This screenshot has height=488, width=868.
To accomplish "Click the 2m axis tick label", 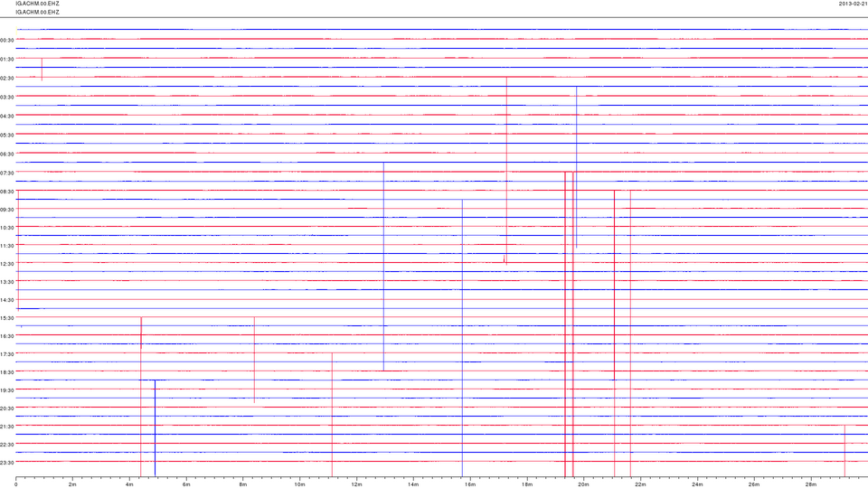I will coord(72,484).
